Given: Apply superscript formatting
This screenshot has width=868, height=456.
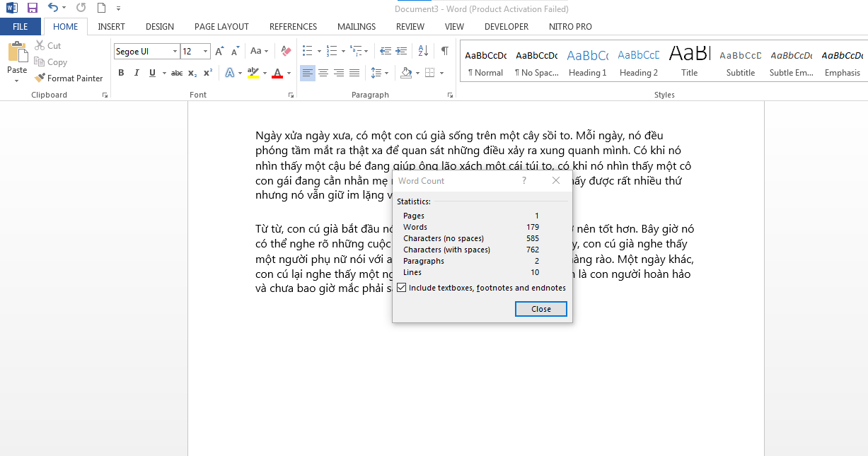Looking at the screenshot, I should coord(208,73).
